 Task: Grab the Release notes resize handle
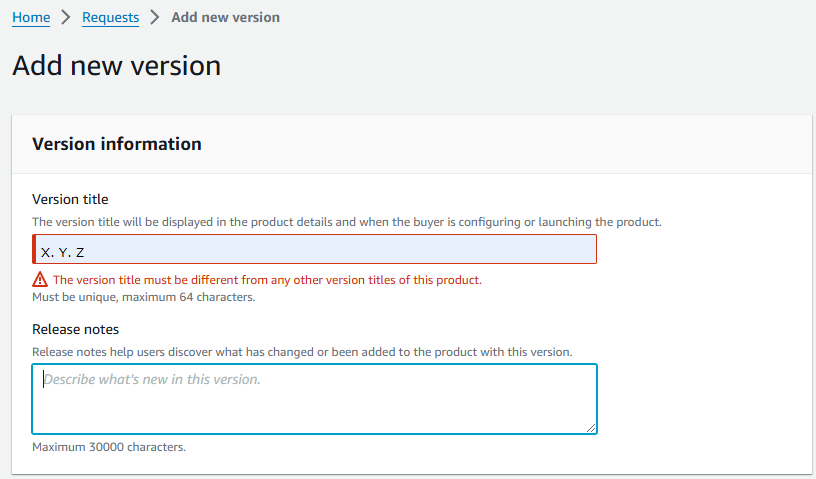591,428
